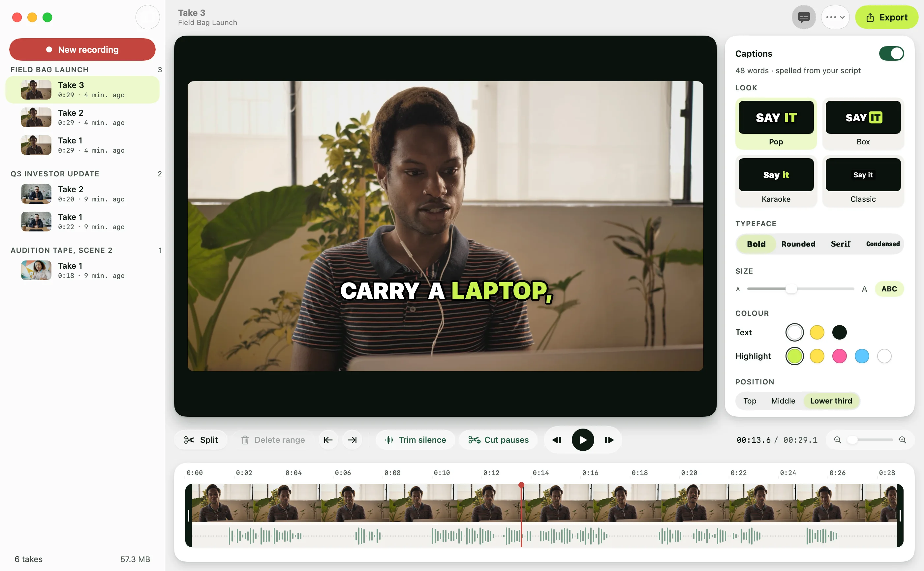This screenshot has height=571, width=924.
Task: Set caption position to Top
Action: [750, 401]
